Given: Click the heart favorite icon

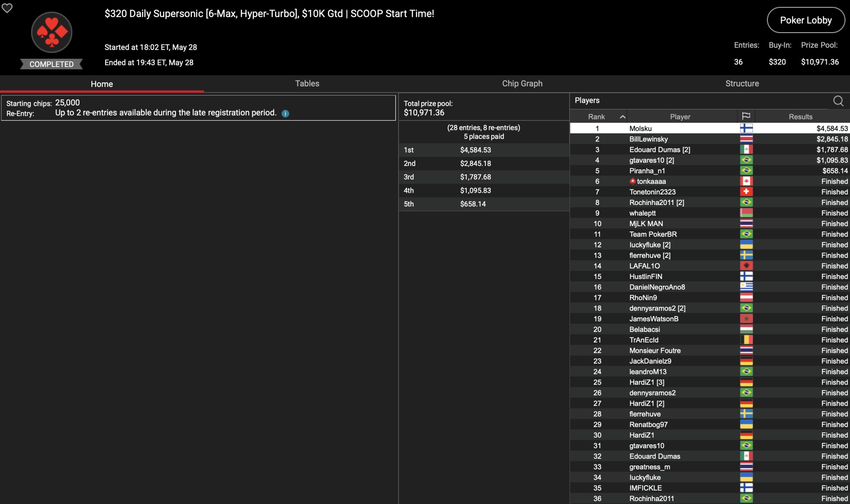Looking at the screenshot, I should pos(7,8).
